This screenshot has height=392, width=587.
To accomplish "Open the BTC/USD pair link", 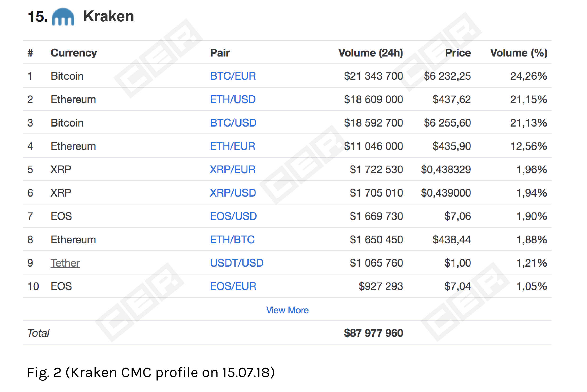I will coord(233,123).
